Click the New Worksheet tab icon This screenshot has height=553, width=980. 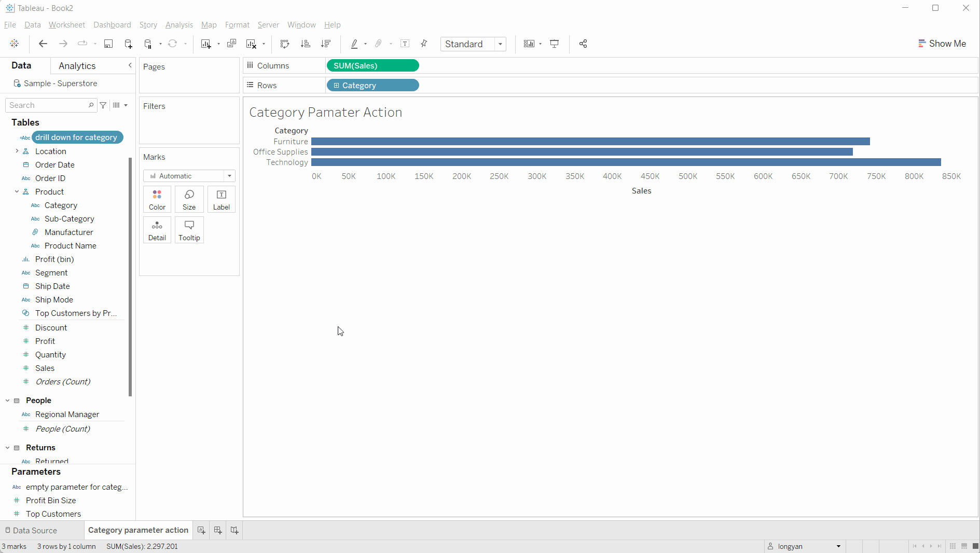[201, 530]
